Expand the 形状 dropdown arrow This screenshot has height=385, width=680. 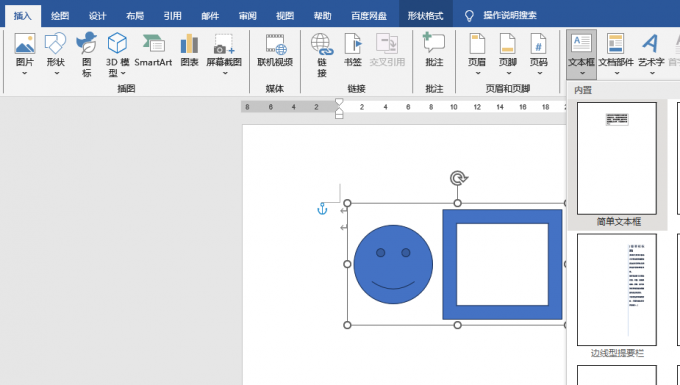56,73
